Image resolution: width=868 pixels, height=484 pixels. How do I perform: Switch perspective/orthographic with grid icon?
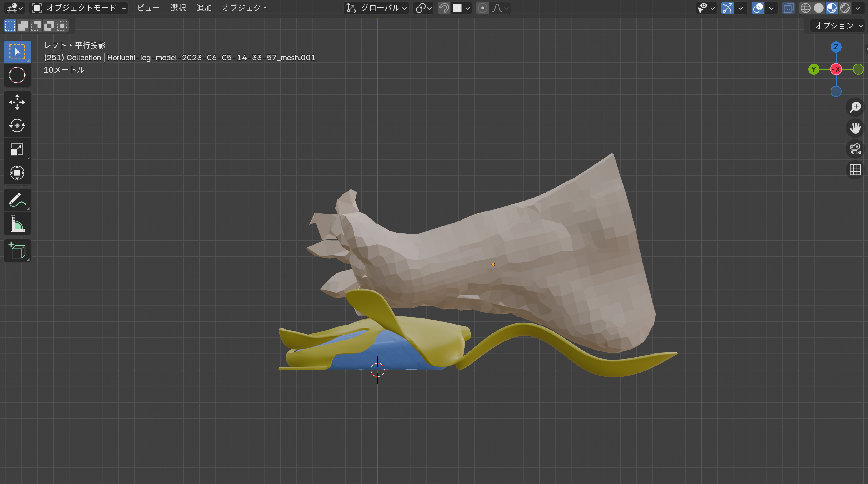pyautogui.click(x=855, y=170)
